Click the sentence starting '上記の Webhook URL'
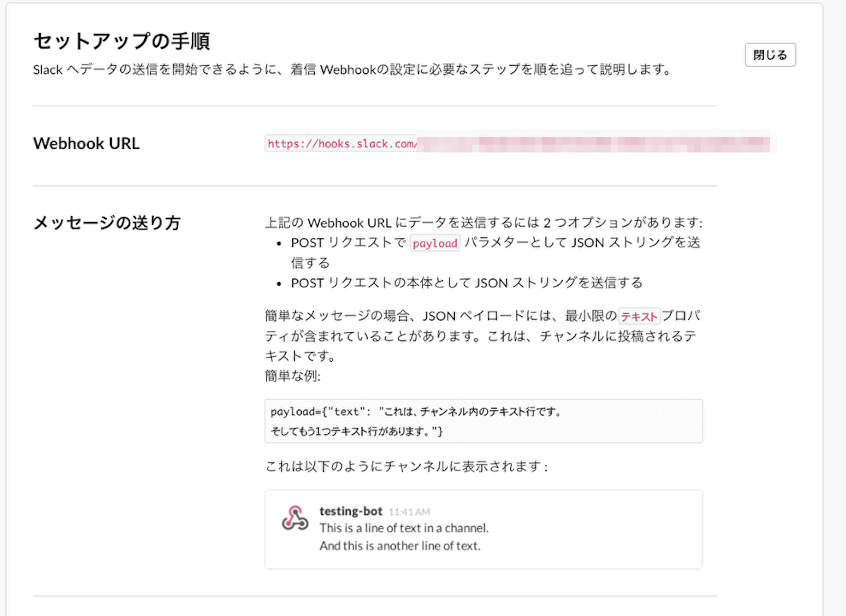 (x=483, y=223)
